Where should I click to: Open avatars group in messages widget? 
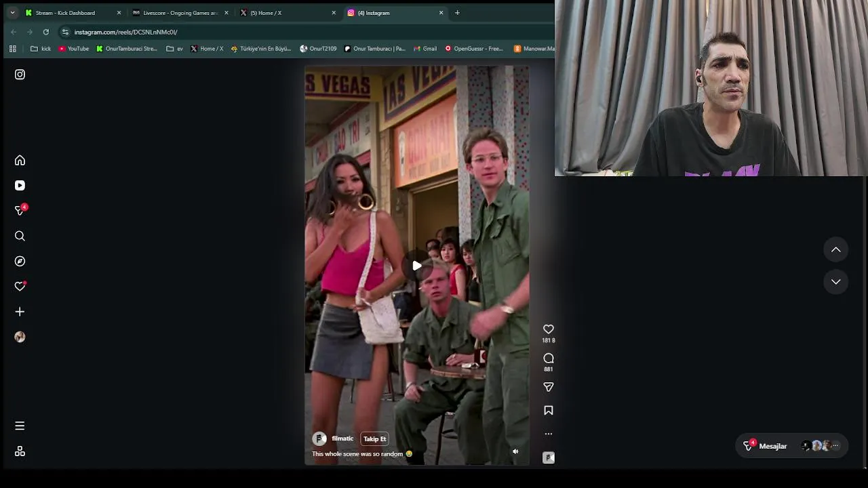tap(821, 446)
